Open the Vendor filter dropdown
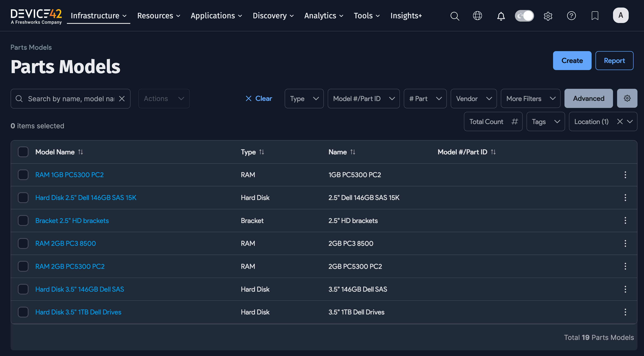 coord(474,99)
